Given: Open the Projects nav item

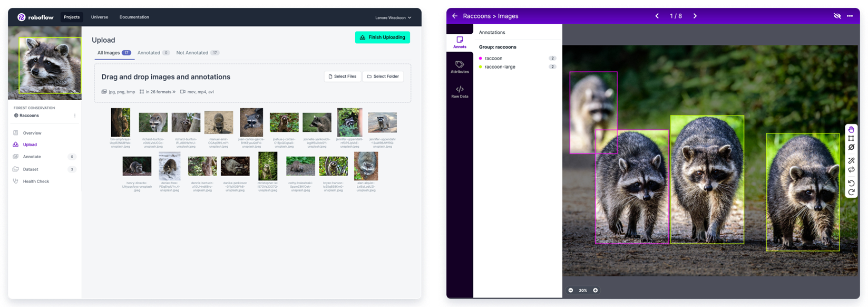Looking at the screenshot, I should (x=72, y=17).
